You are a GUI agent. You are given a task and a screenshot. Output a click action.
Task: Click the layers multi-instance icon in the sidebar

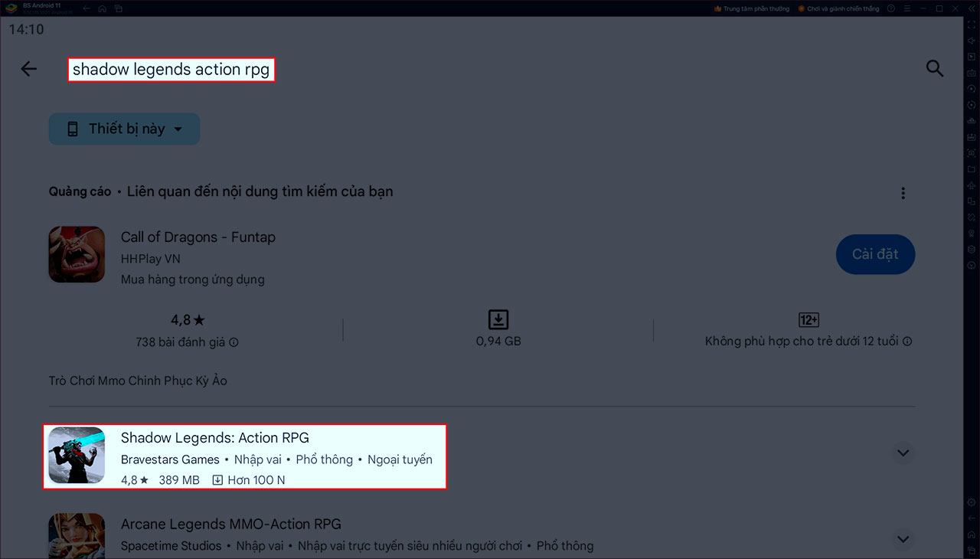(972, 249)
